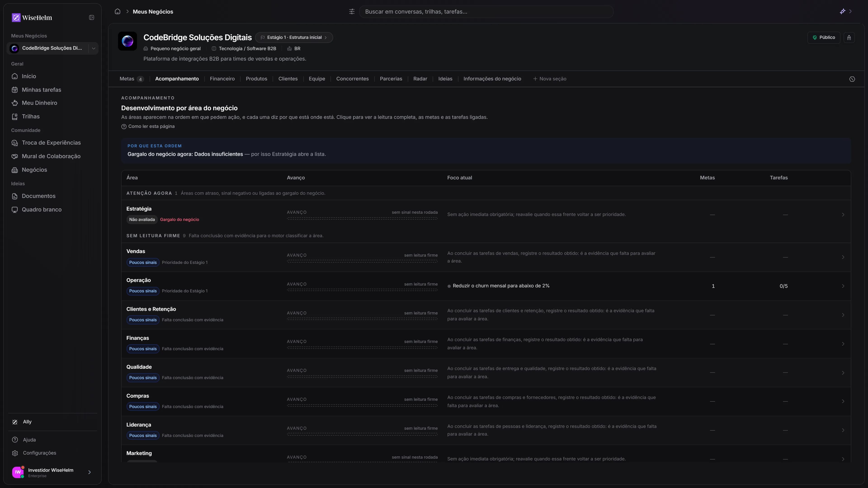Open the share icon next to Público

(849, 37)
